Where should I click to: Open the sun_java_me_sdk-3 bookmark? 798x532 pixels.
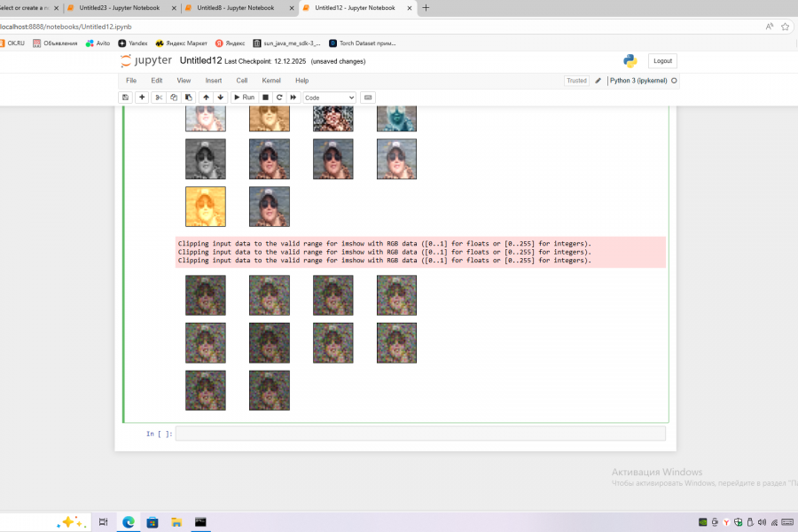(287, 43)
